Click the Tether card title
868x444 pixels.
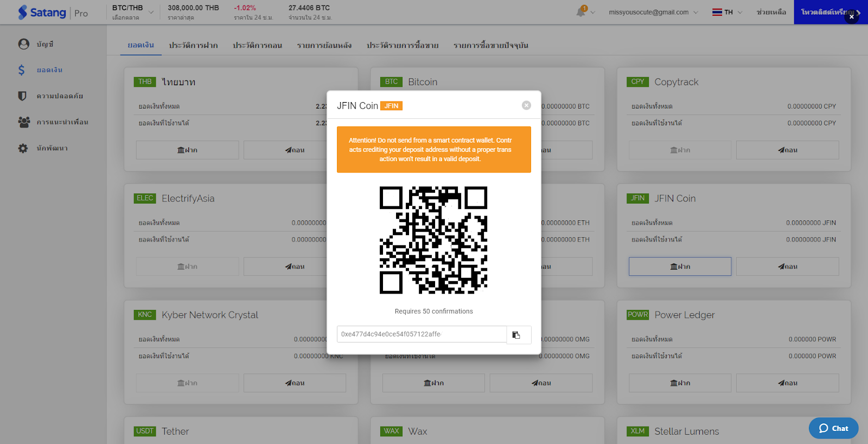pyautogui.click(x=175, y=432)
